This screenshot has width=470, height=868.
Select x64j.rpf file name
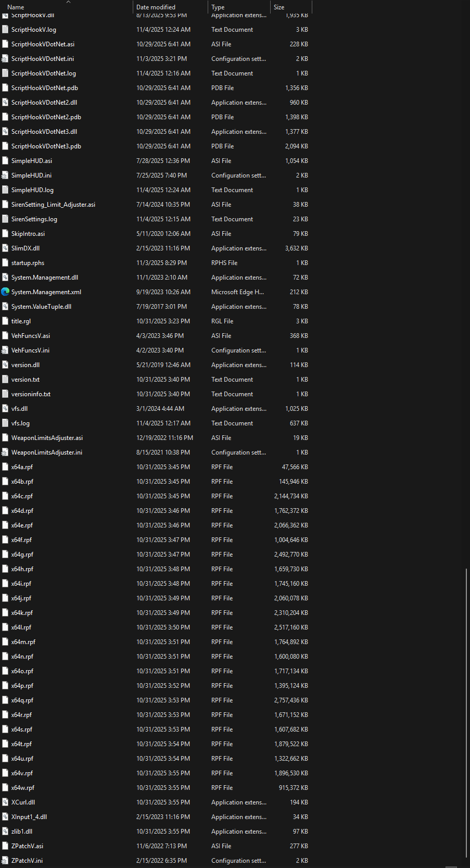[x=21, y=598]
